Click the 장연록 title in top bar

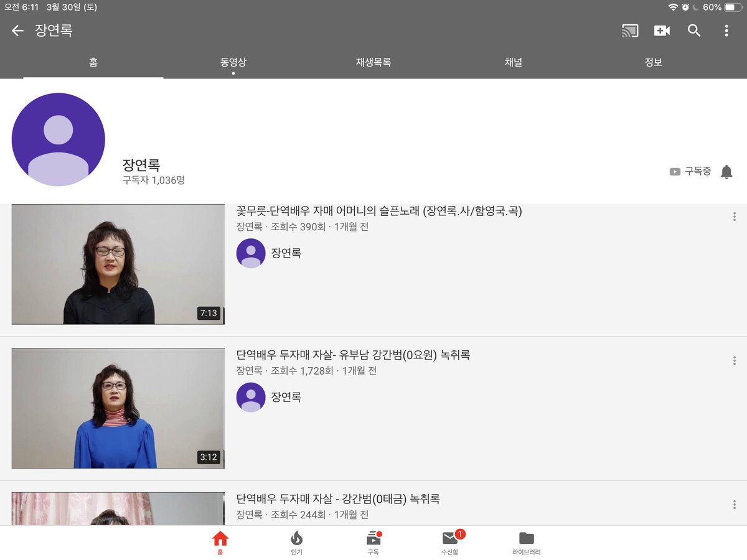(x=54, y=30)
